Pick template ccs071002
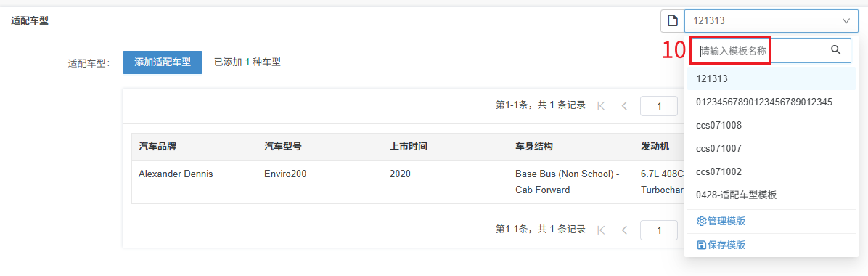 coord(771,171)
